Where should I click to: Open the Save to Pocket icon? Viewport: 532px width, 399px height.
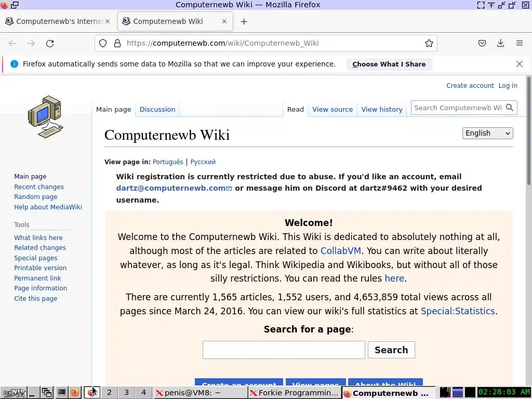(482, 43)
